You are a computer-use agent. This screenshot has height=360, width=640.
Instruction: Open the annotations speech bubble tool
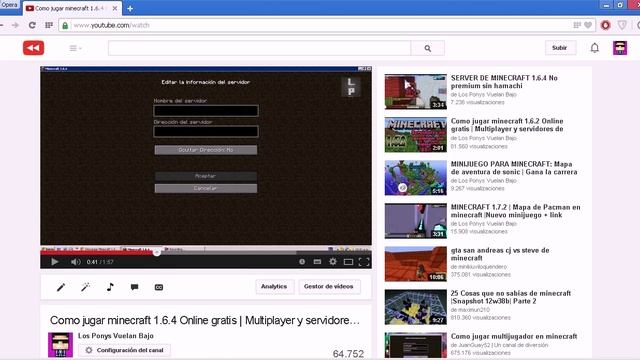134,287
